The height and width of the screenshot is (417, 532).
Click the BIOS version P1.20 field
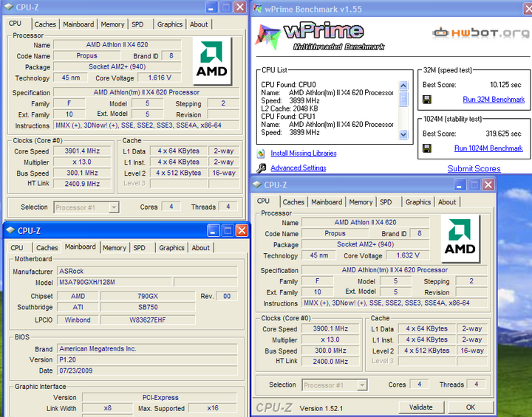(147, 359)
